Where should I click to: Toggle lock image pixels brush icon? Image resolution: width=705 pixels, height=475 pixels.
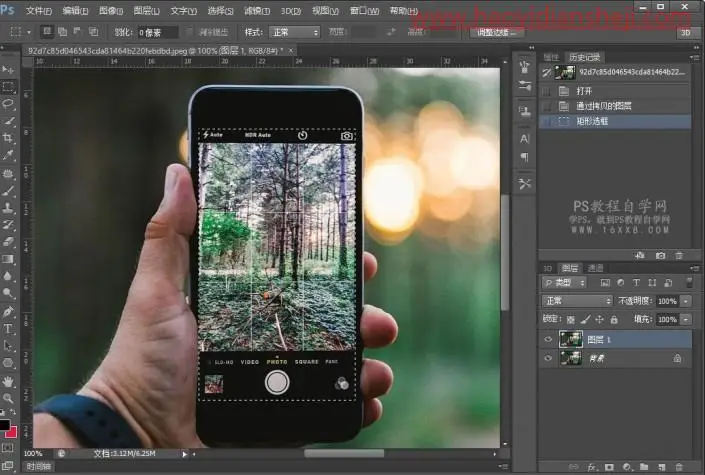tap(585, 319)
